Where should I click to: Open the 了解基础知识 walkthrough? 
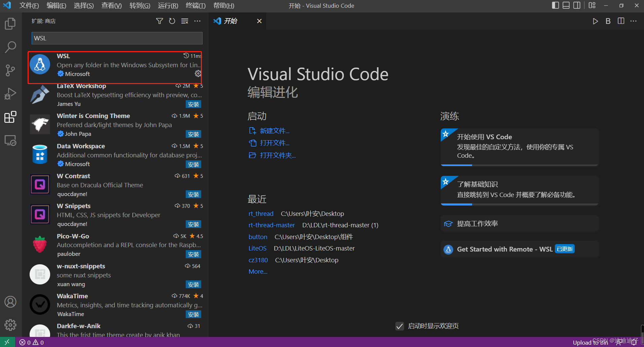(519, 190)
